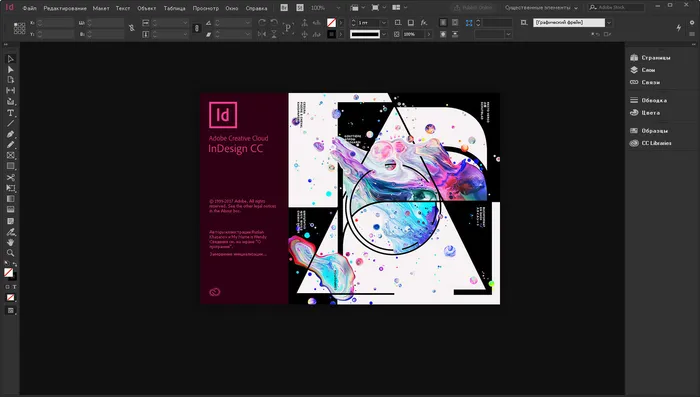Select the Hand tool
700x397 pixels.
[x=10, y=242]
